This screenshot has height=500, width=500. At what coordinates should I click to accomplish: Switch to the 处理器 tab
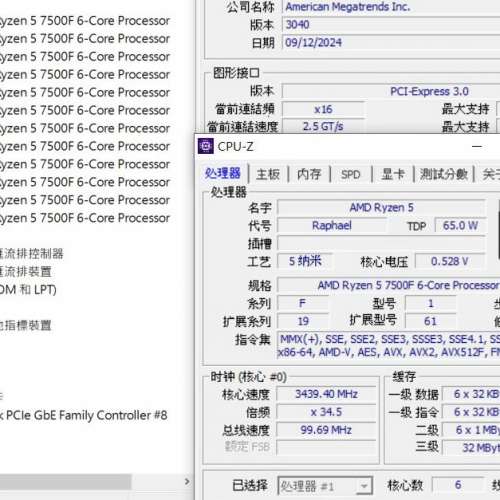[x=222, y=173]
